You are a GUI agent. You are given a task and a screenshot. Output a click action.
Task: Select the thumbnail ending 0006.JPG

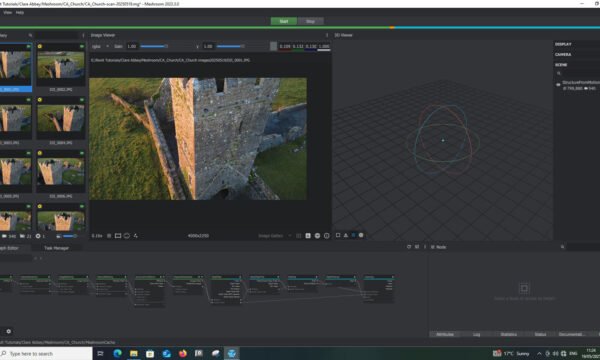point(61,173)
